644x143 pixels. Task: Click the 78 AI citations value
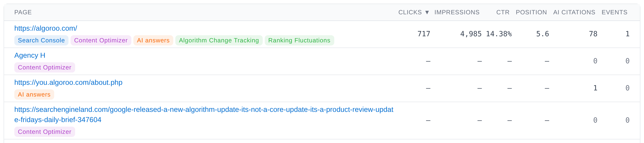coord(593,34)
